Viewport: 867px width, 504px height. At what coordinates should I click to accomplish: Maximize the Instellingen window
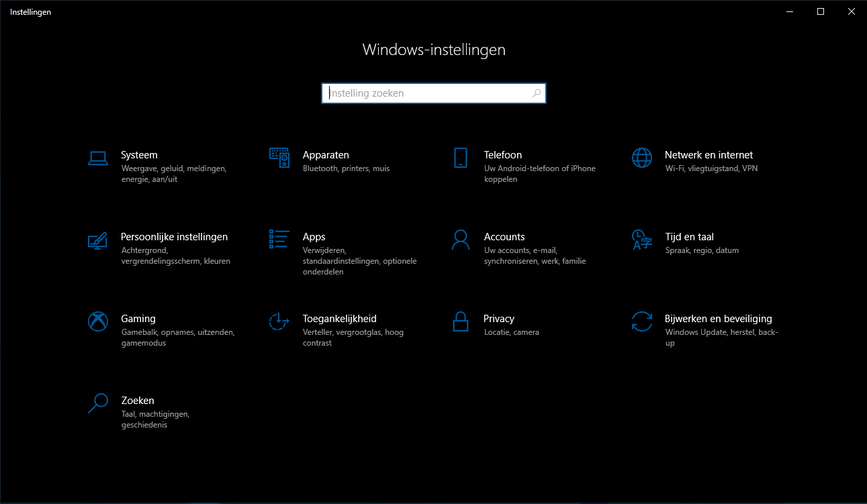pyautogui.click(x=820, y=11)
